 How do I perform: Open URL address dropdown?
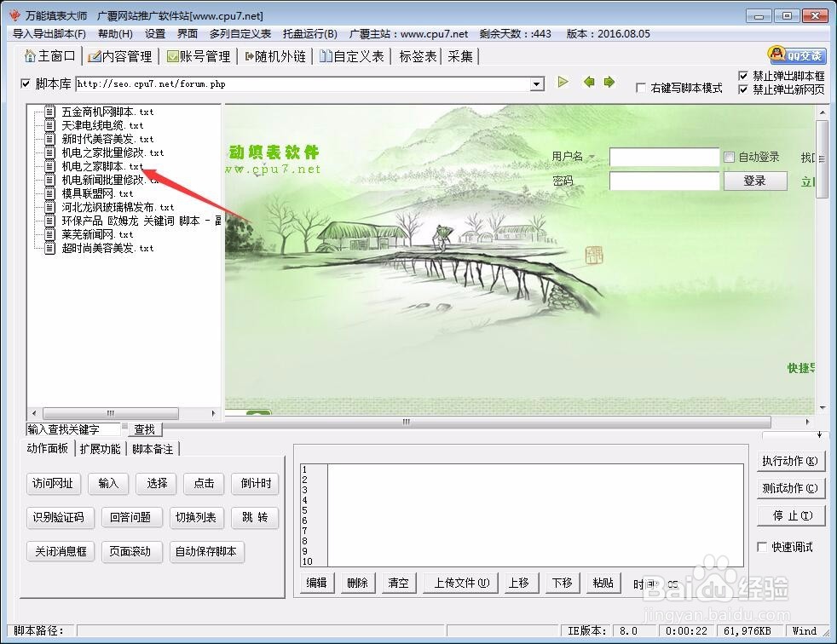tap(536, 84)
